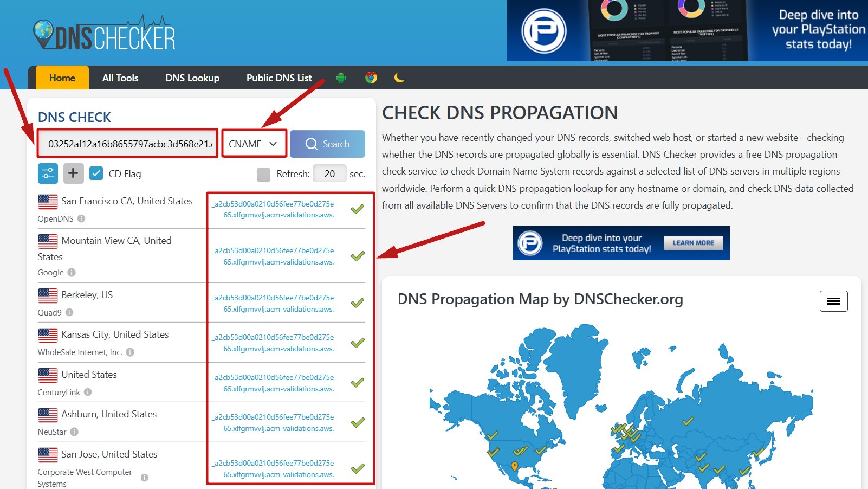Open the CenturyLink row CNAME result link
The width and height of the screenshot is (868, 489).
pyautogui.click(x=274, y=383)
